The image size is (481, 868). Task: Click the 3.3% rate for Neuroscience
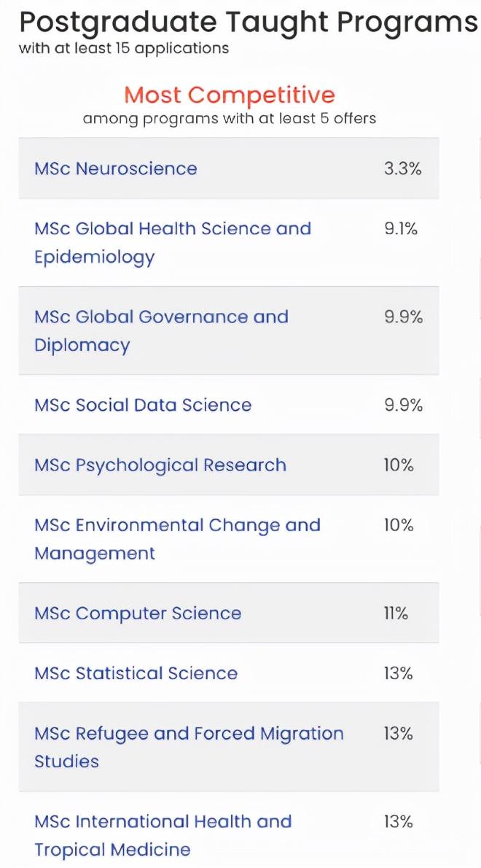[402, 168]
